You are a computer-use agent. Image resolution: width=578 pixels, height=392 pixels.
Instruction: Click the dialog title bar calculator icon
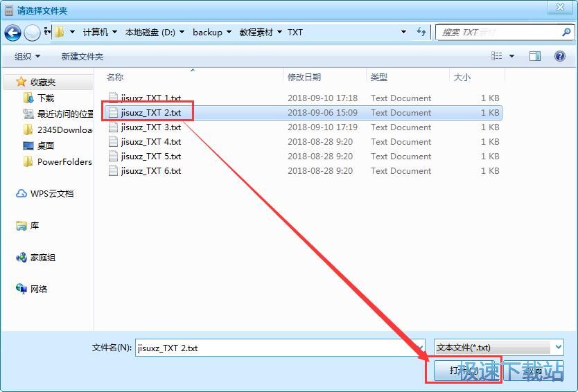coord(9,10)
